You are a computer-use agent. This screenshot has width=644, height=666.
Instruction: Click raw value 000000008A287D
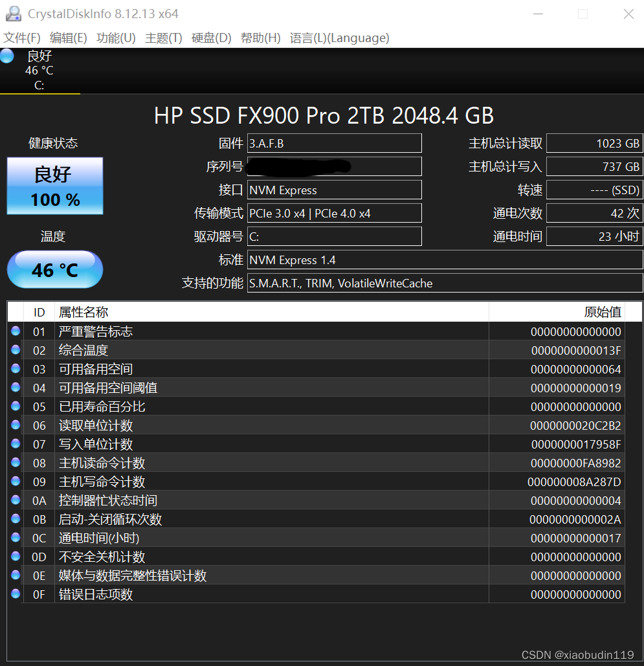click(574, 482)
